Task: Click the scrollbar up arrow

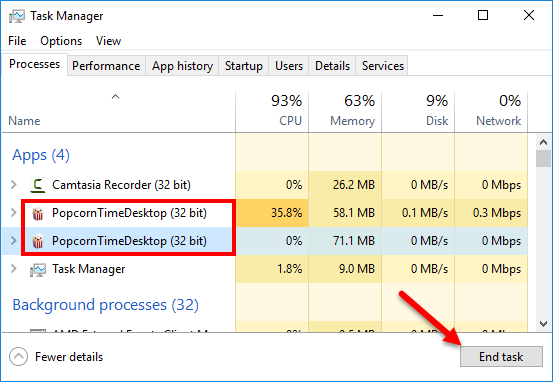Action: (x=543, y=142)
